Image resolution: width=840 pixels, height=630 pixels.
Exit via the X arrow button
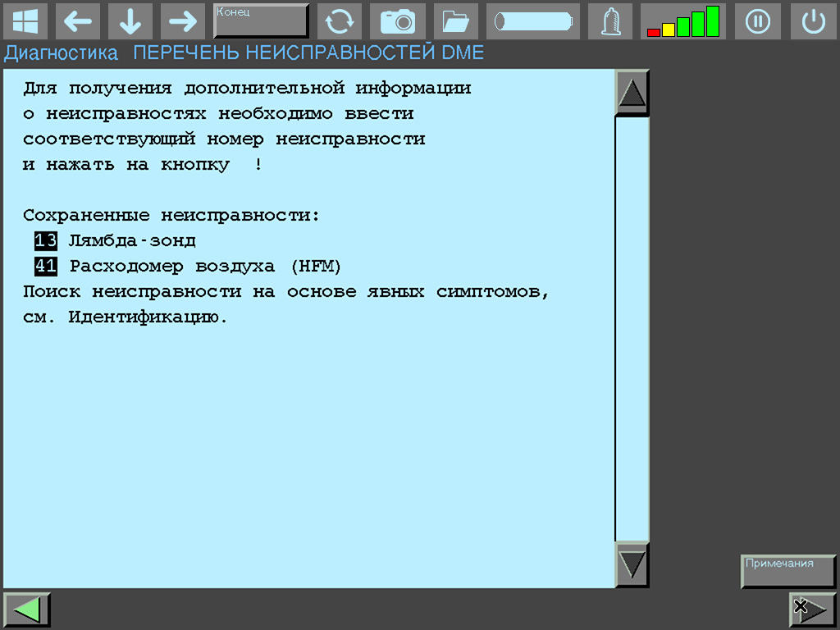(810, 609)
